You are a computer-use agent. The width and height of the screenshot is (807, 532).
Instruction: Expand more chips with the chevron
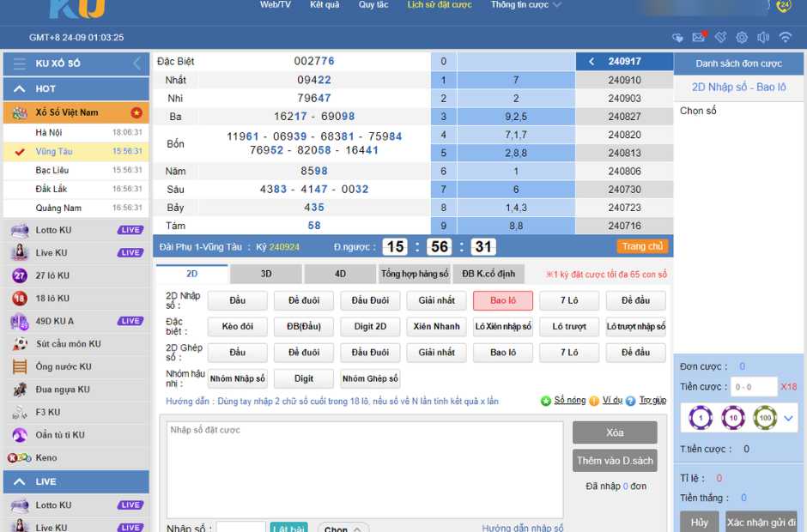[788, 418]
